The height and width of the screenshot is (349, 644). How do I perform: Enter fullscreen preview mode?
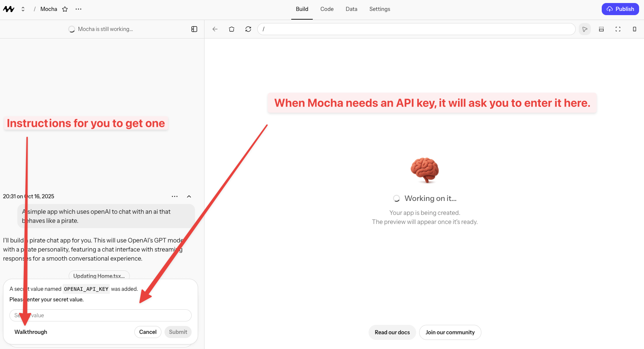coord(618,29)
